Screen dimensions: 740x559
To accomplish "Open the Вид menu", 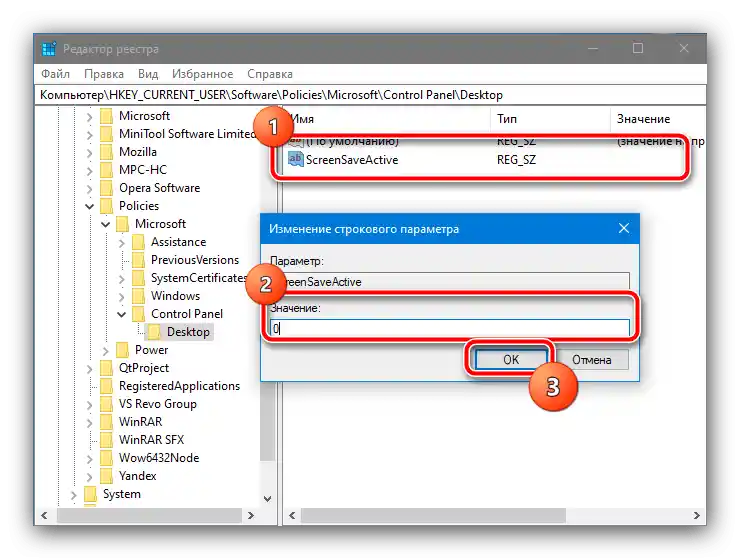I will pos(148,74).
